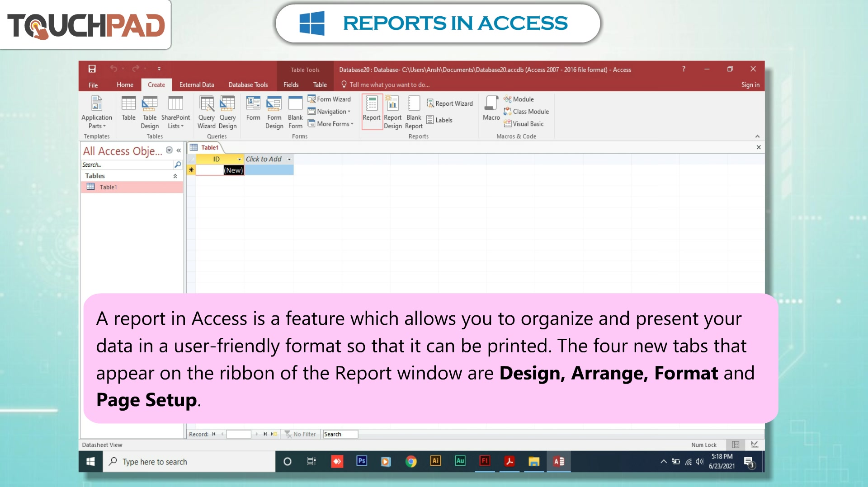Screen dimensions: 868x487
Task: Click the Class Module button
Action: pyautogui.click(x=526, y=112)
